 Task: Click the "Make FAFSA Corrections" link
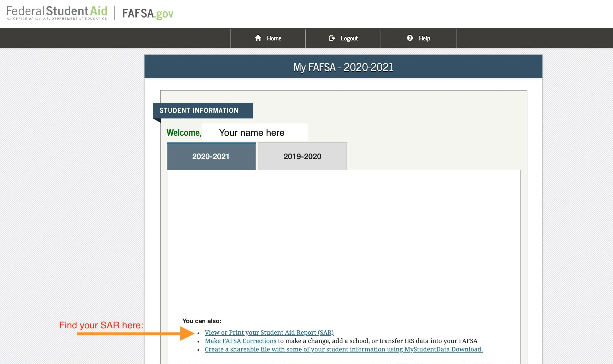pyautogui.click(x=240, y=341)
